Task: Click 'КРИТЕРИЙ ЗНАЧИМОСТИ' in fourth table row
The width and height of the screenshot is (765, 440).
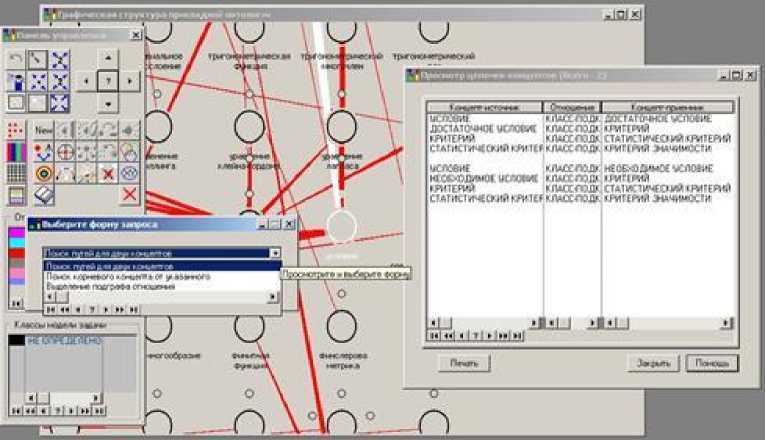Action: (658, 148)
